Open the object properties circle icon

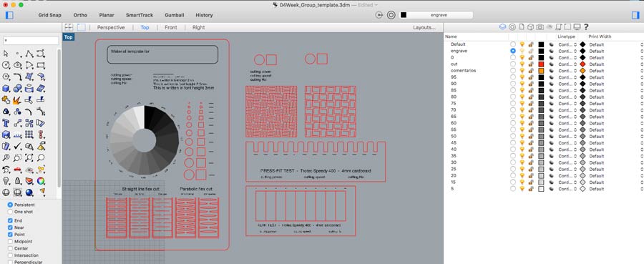[x=512, y=27]
